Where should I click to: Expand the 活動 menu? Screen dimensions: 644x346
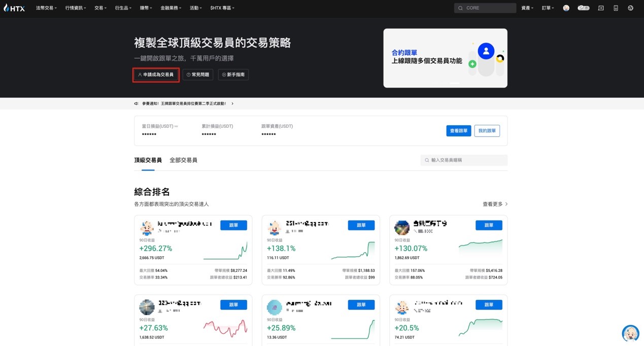pyautogui.click(x=196, y=8)
